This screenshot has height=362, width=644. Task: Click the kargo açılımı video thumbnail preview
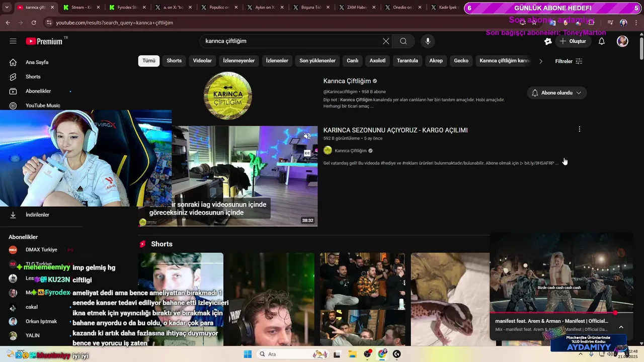[x=245, y=176]
